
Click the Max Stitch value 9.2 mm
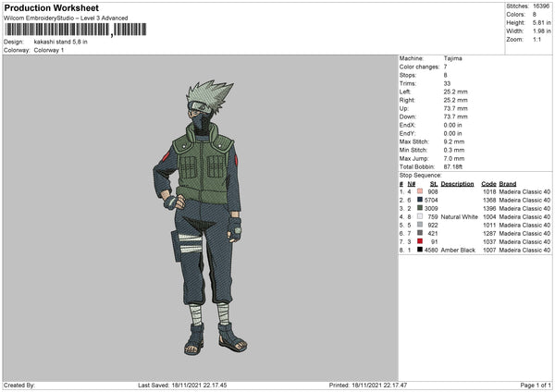(454, 141)
